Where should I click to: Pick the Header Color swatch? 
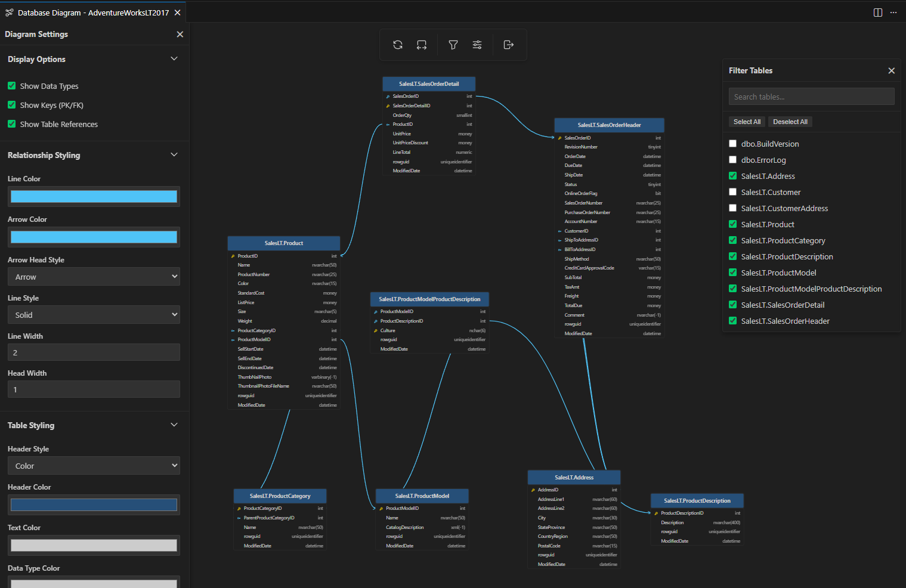click(x=94, y=505)
